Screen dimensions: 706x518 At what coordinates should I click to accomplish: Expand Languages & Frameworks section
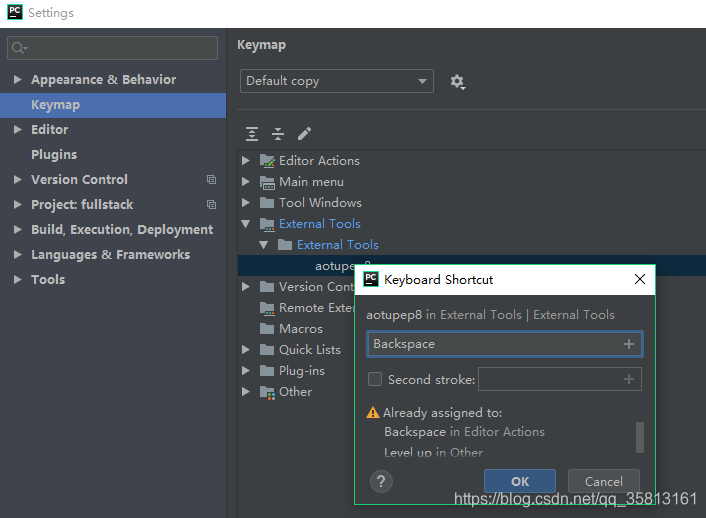[x=18, y=254]
